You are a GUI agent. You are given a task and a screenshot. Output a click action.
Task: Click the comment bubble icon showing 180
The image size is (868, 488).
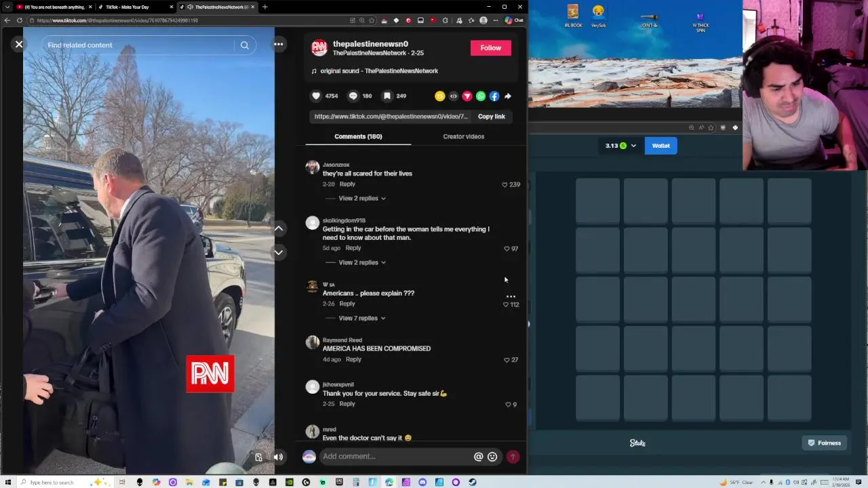pyautogui.click(x=353, y=96)
